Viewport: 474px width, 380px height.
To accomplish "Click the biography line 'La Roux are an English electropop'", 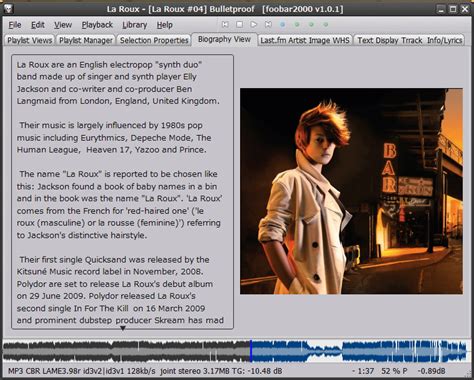I will [109, 65].
